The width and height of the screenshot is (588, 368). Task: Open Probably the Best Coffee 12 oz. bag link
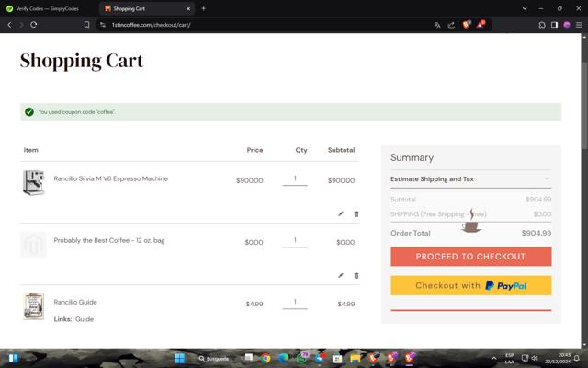click(x=109, y=240)
